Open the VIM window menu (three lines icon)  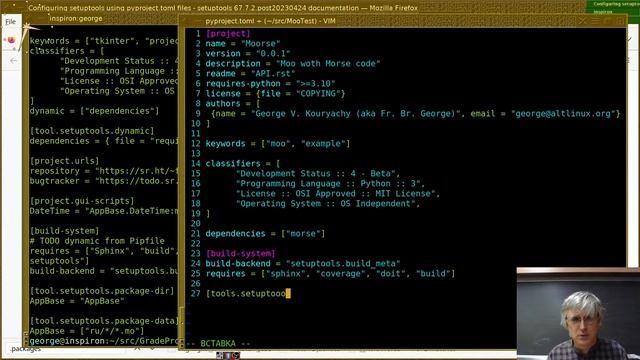(x=596, y=21)
